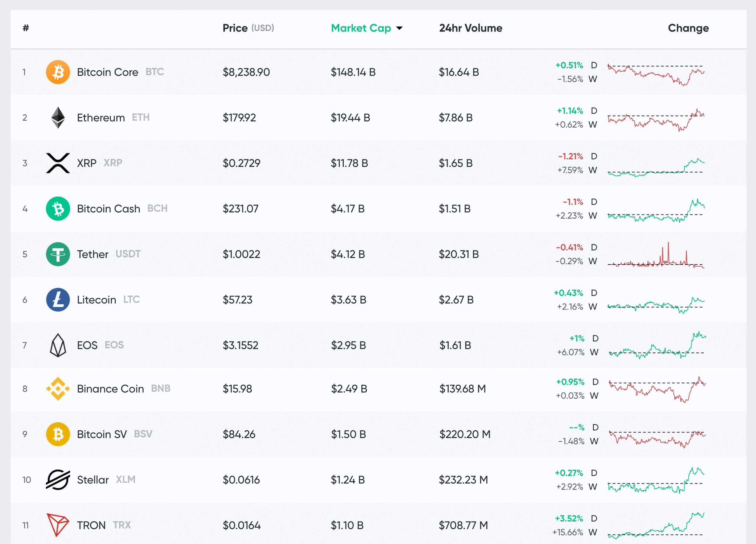Open the Tether coin link
The width and height of the screenshot is (756, 544).
point(93,254)
